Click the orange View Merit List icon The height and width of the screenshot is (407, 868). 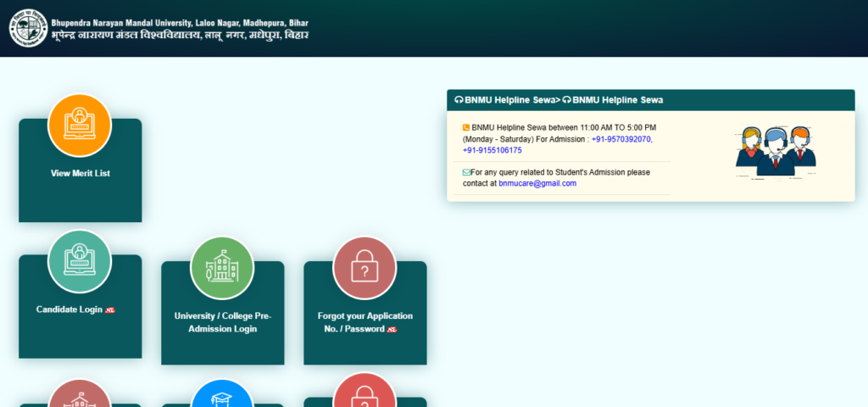(80, 125)
